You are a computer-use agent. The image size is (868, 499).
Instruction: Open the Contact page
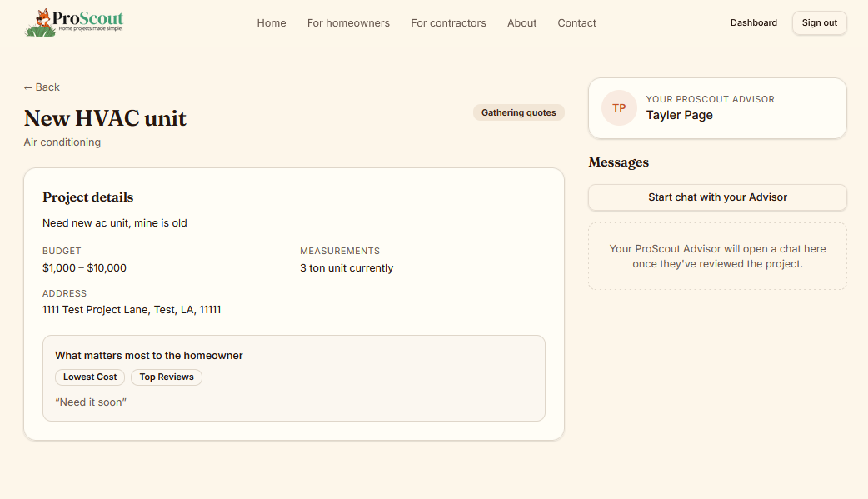[576, 23]
